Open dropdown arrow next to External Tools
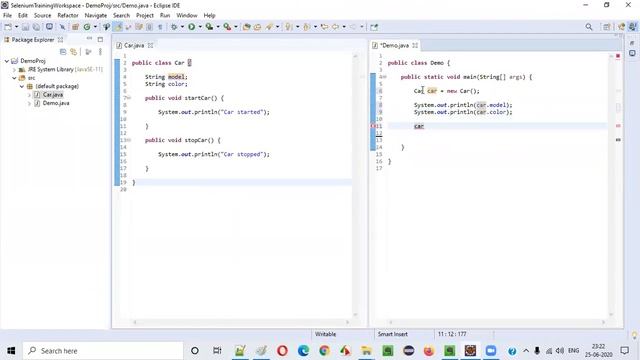Screen dimensions: 640x360 [x=236, y=27]
